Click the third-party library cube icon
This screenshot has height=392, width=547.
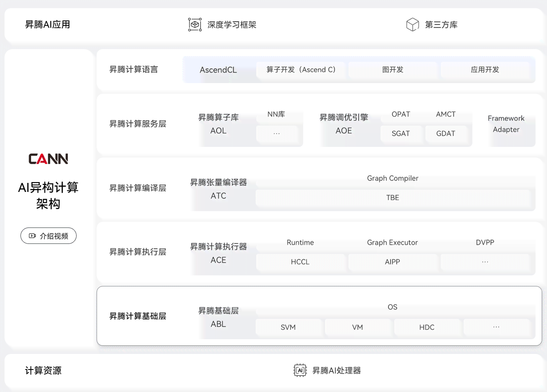(x=412, y=25)
